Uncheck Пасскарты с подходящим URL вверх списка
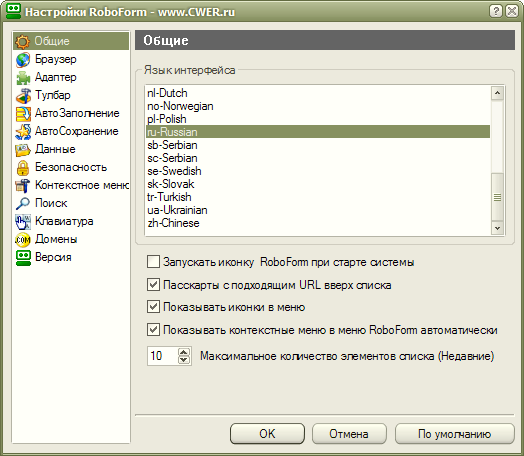The width and height of the screenshot is (524, 456). 153,285
